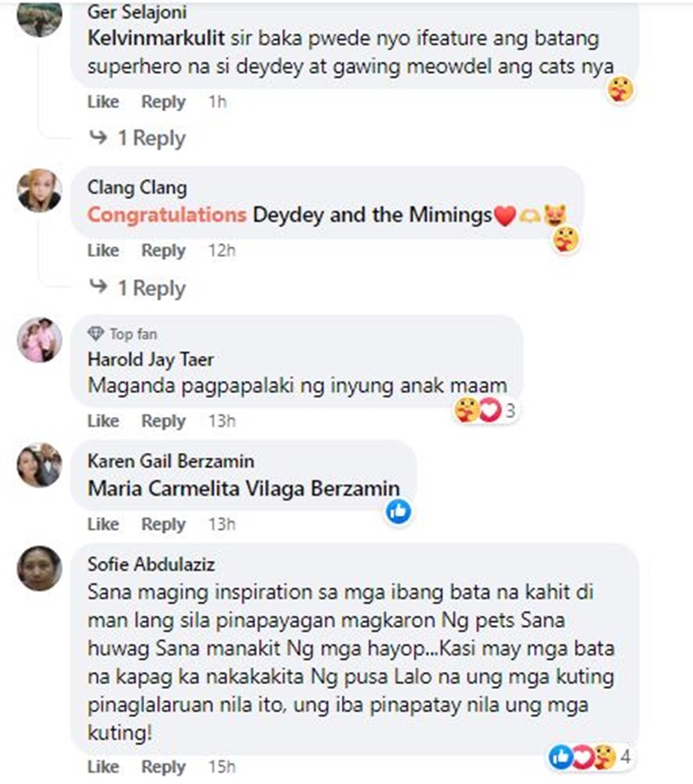Reply to Sofie Abdulaziz's comment
This screenshot has width=693, height=784.
coord(164,766)
